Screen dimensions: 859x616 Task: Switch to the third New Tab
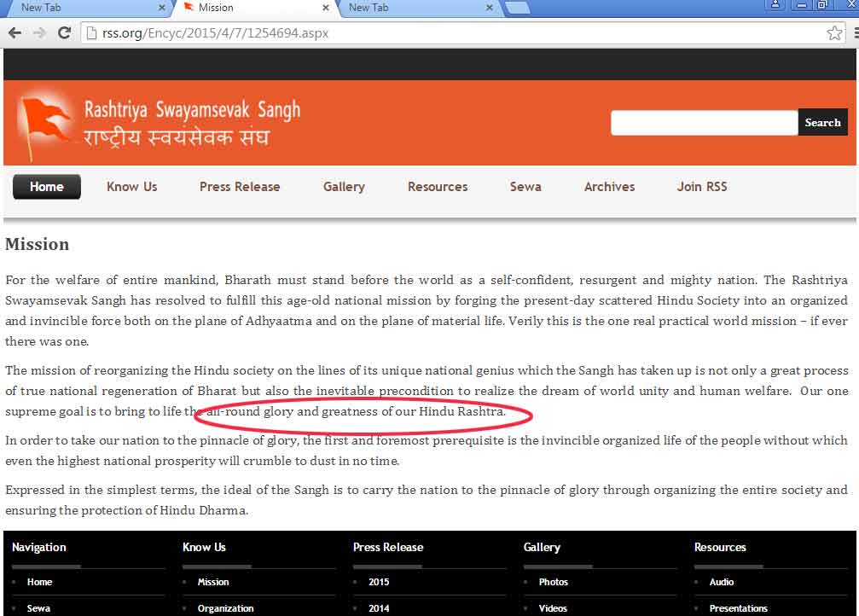(x=418, y=8)
